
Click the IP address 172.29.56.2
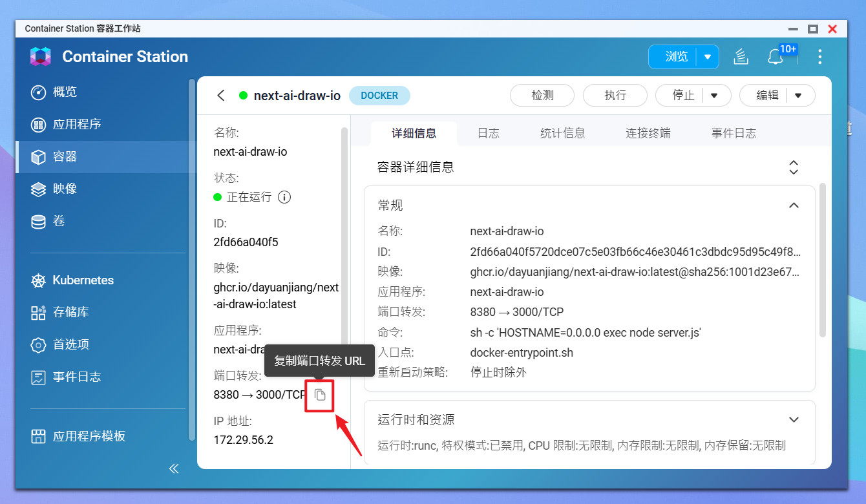244,440
